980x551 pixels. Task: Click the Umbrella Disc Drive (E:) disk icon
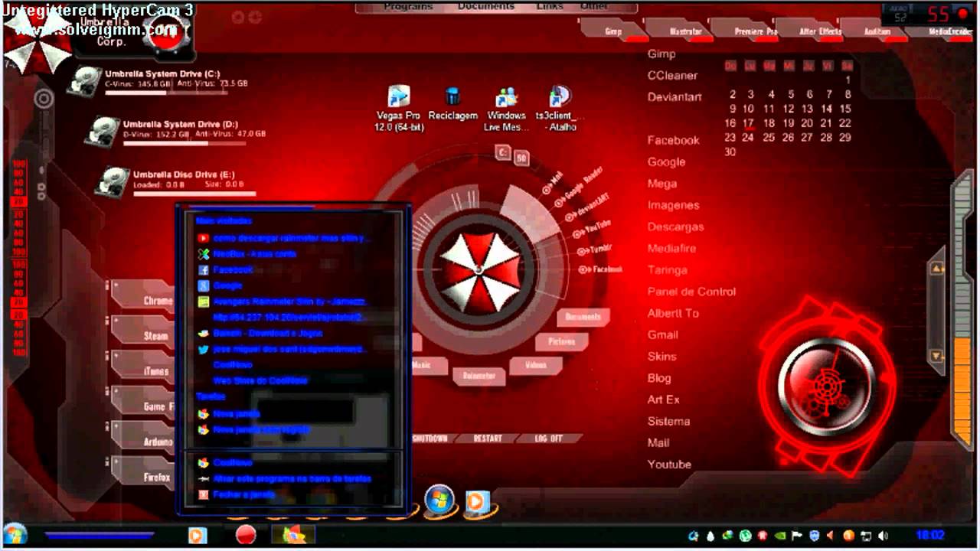pos(113,181)
